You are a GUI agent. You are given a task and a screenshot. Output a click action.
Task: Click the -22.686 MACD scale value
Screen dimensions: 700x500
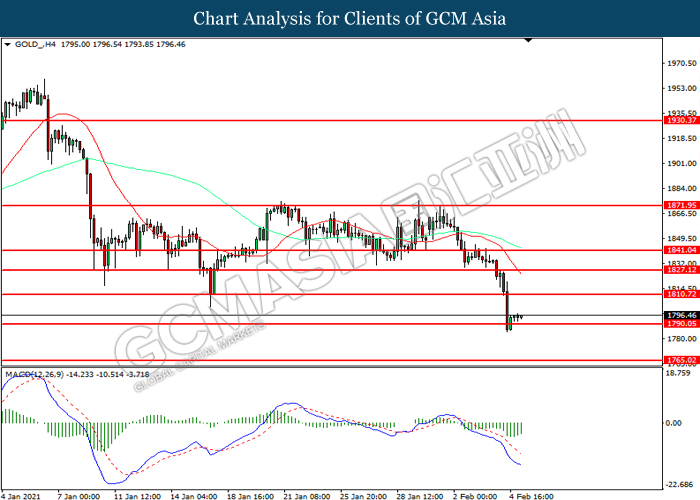(680, 484)
